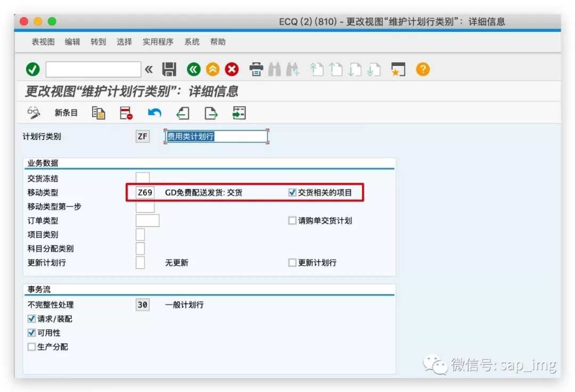Open the 转到 menu
This screenshot has height=392, width=575.
click(x=98, y=42)
